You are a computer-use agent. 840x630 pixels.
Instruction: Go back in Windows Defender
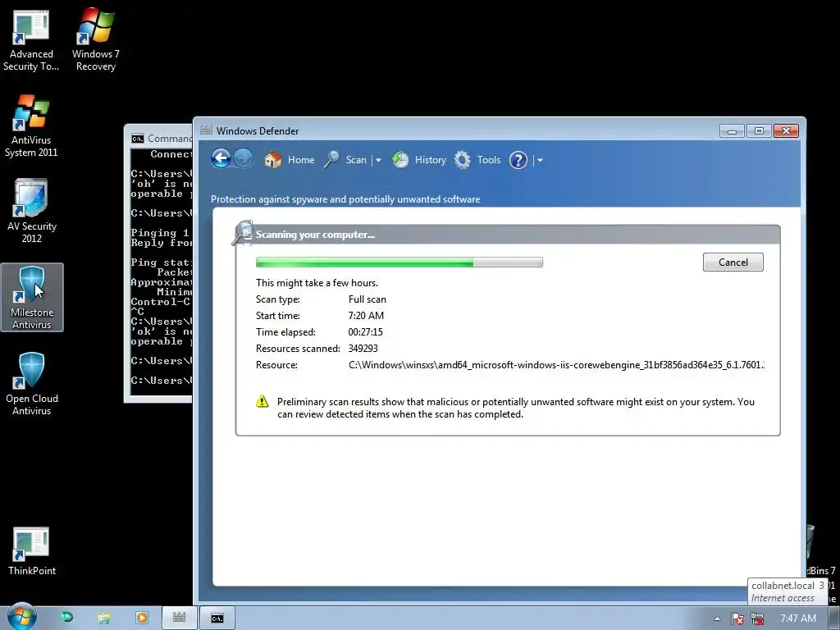coord(221,159)
